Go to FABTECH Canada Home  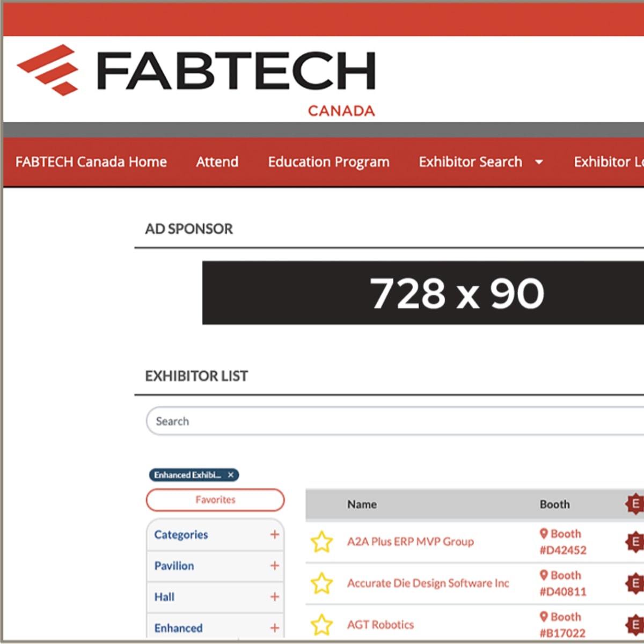[91, 162]
